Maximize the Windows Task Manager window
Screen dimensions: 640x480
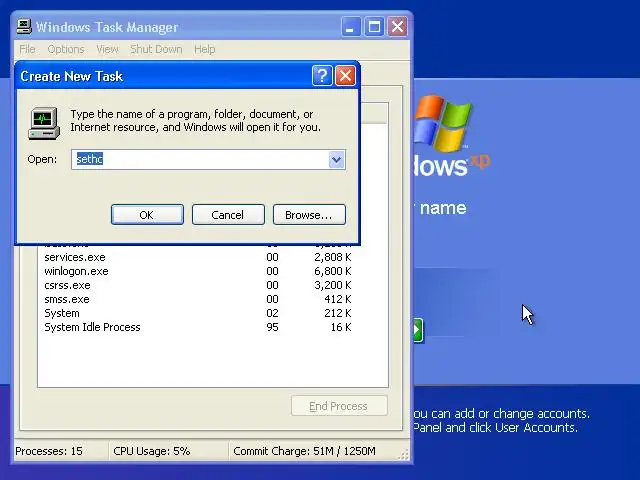coord(374,27)
